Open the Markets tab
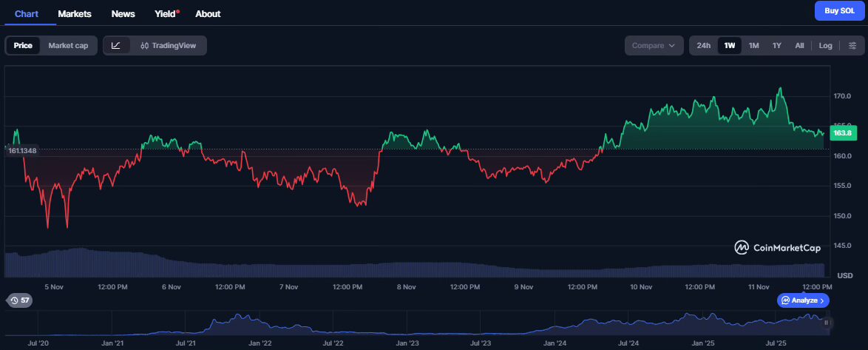The width and height of the screenshot is (868, 350). click(x=75, y=13)
